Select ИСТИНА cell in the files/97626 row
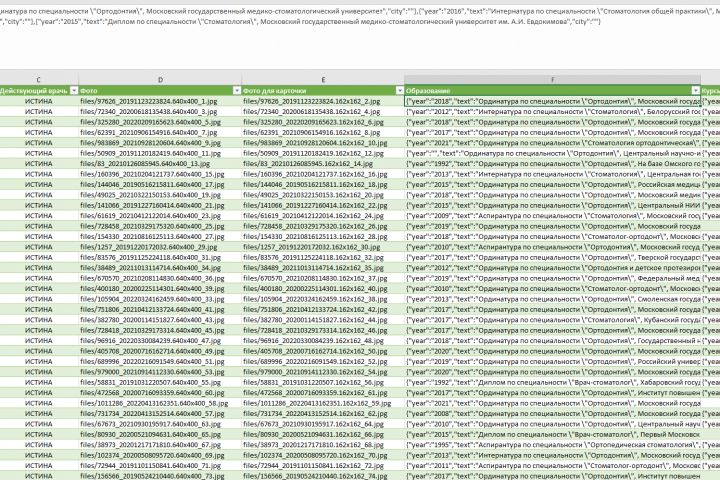720x480 pixels. click(x=39, y=101)
